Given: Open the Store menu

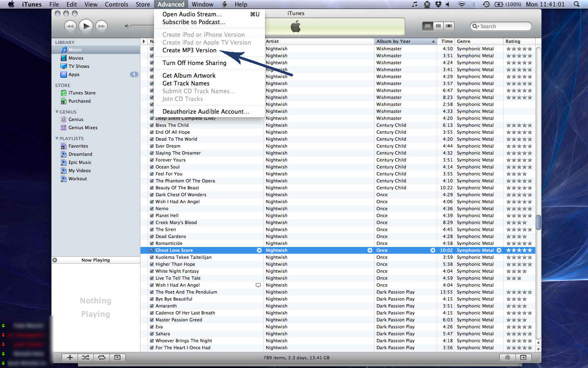Looking at the screenshot, I should click(143, 4).
